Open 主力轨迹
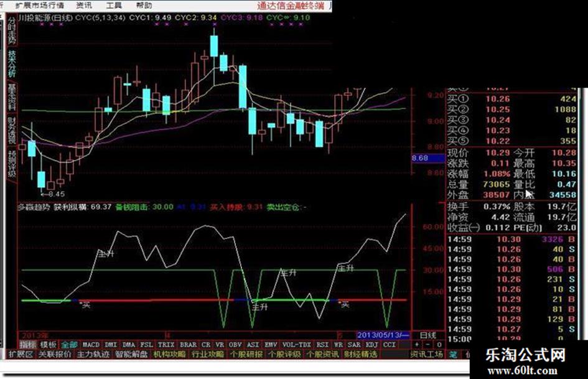Viewport: 588px width, 379px height. click(93, 354)
